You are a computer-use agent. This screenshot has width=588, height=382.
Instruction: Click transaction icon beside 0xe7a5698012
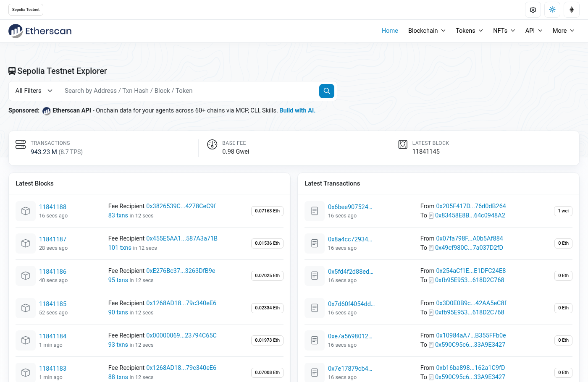(x=315, y=340)
